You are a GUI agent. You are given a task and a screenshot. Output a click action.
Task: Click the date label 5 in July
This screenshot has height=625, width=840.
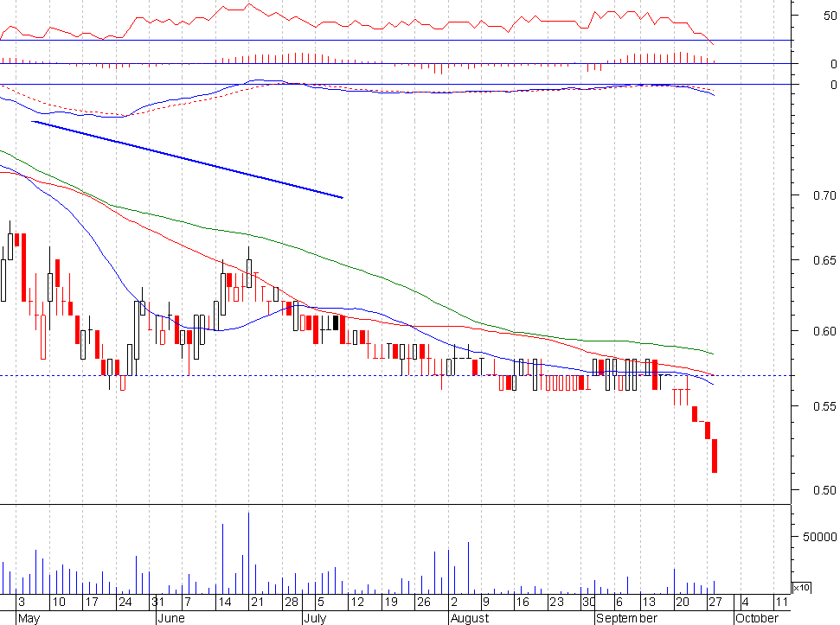[x=321, y=602]
